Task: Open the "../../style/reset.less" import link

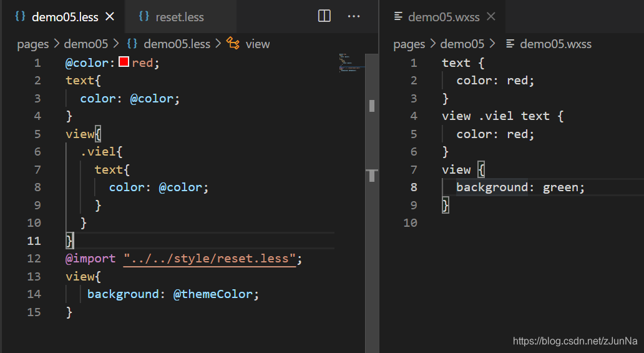Action: [x=210, y=259]
